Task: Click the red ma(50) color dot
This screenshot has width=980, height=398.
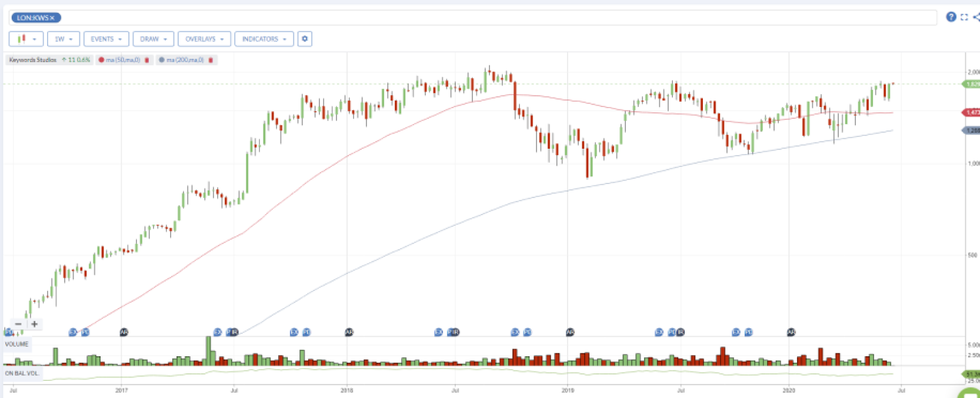Action: 102,60
